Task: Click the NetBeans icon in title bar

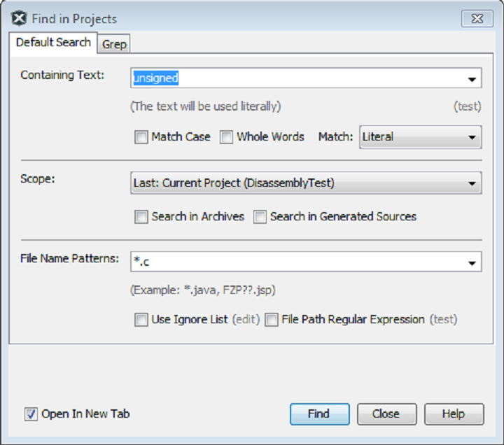Action: [20, 19]
